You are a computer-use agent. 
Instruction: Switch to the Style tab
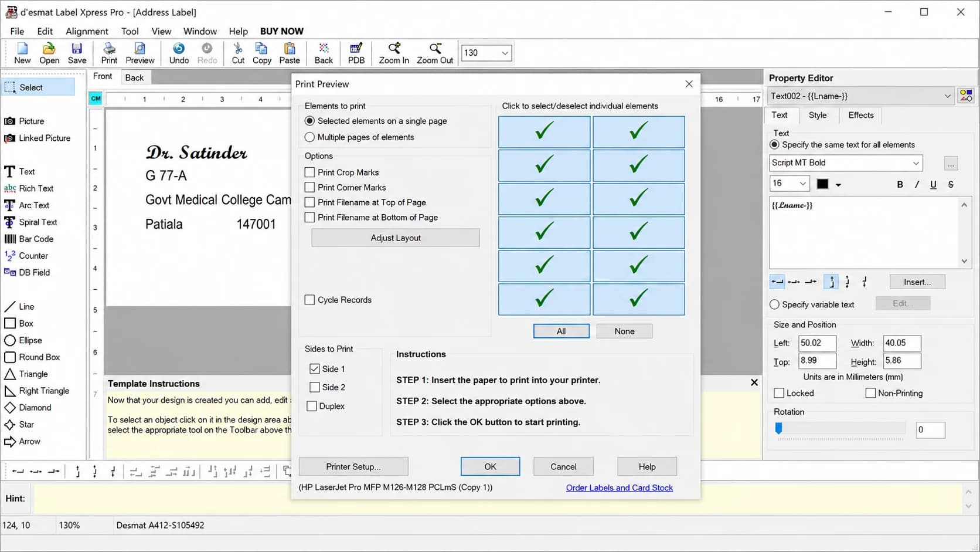(x=818, y=115)
